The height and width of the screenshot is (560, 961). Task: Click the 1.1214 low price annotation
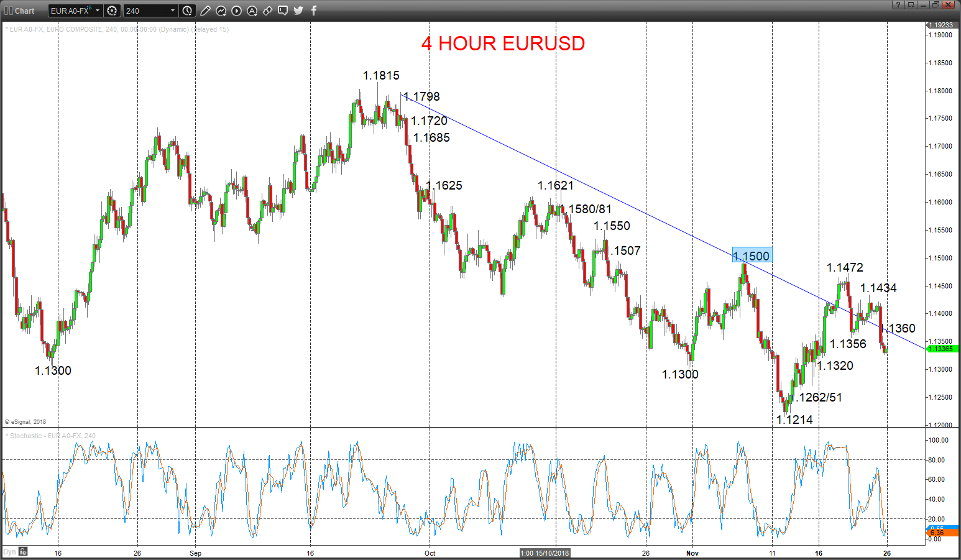(794, 420)
